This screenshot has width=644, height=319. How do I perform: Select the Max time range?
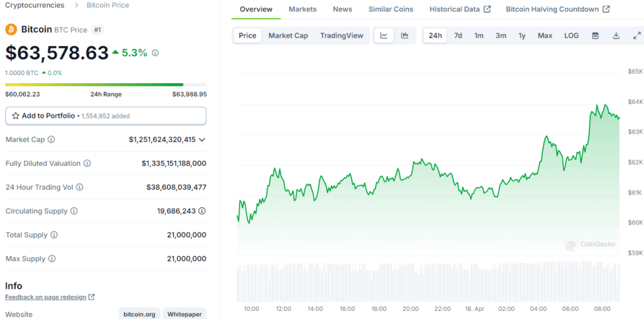click(x=544, y=35)
